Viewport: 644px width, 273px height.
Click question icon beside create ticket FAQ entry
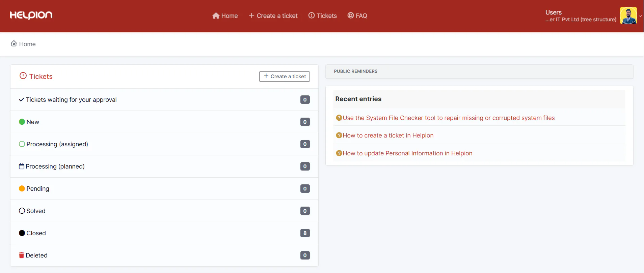point(339,135)
